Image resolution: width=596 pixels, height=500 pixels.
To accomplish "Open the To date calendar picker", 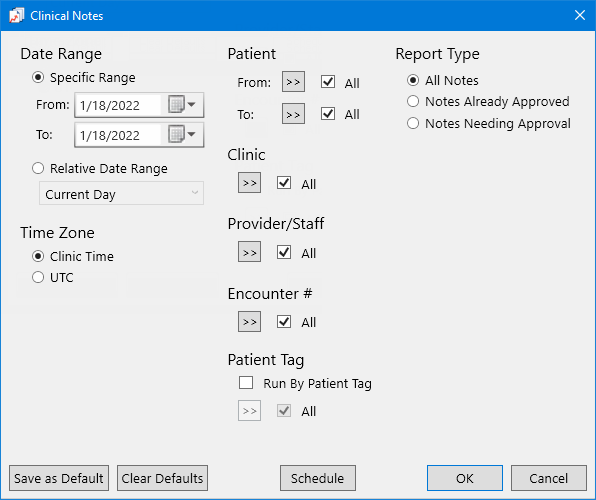I will [x=182, y=135].
